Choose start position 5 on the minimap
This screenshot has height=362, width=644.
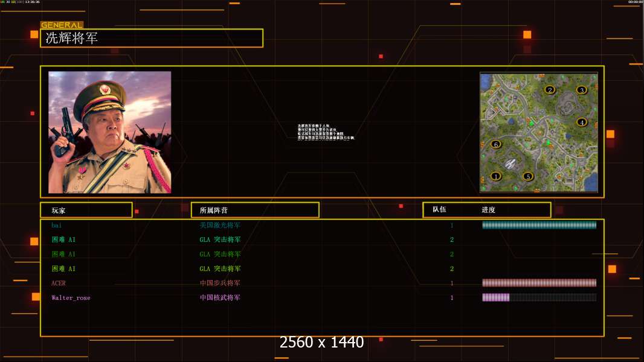point(528,176)
